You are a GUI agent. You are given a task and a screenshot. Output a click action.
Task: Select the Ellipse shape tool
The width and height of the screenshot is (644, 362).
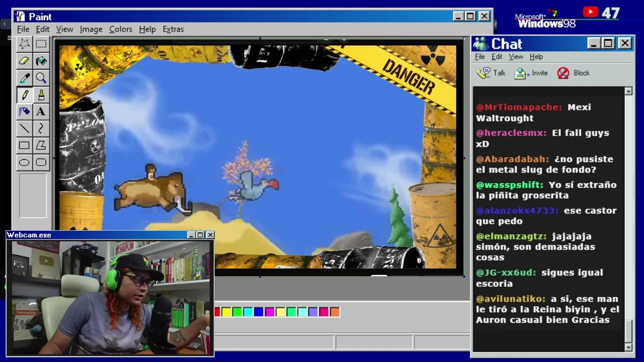pyautogui.click(x=24, y=162)
